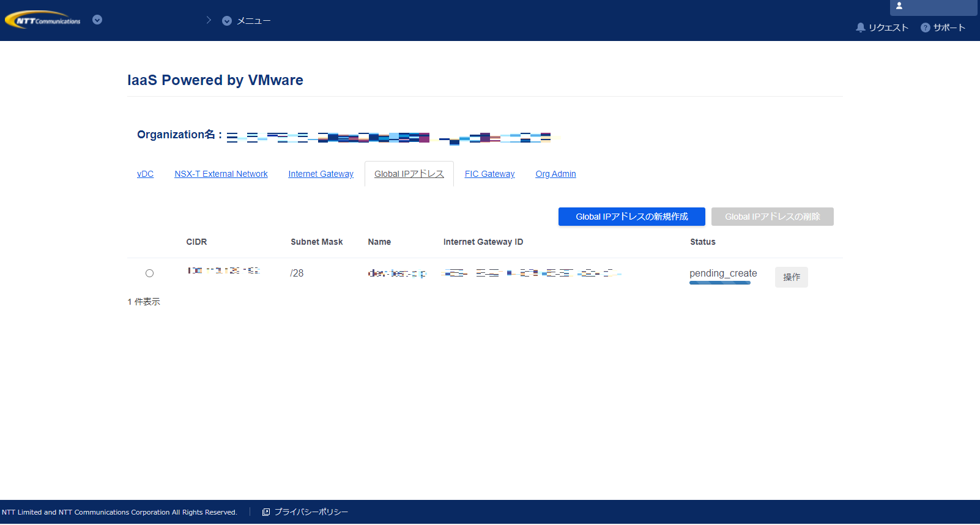Open the プライバシーポリシー link
The image size is (980, 525).
[x=311, y=512]
